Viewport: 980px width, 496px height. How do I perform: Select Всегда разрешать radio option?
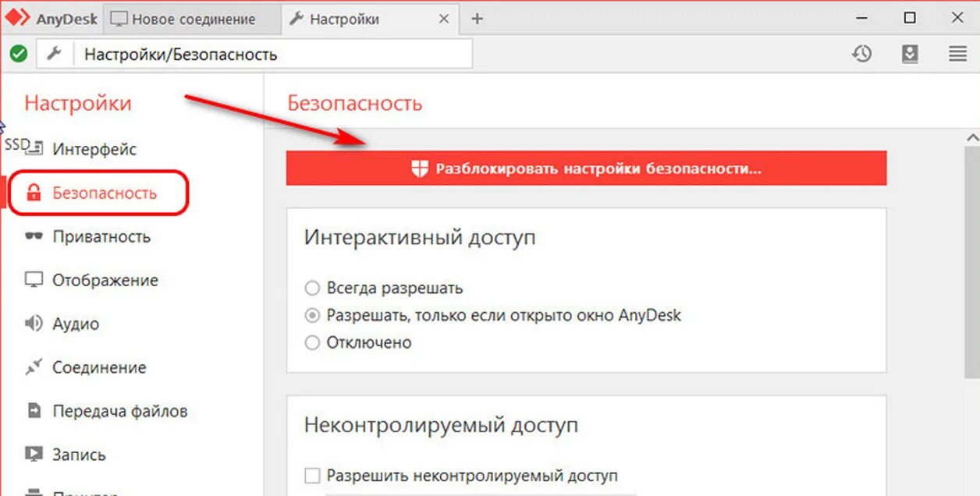(x=312, y=289)
